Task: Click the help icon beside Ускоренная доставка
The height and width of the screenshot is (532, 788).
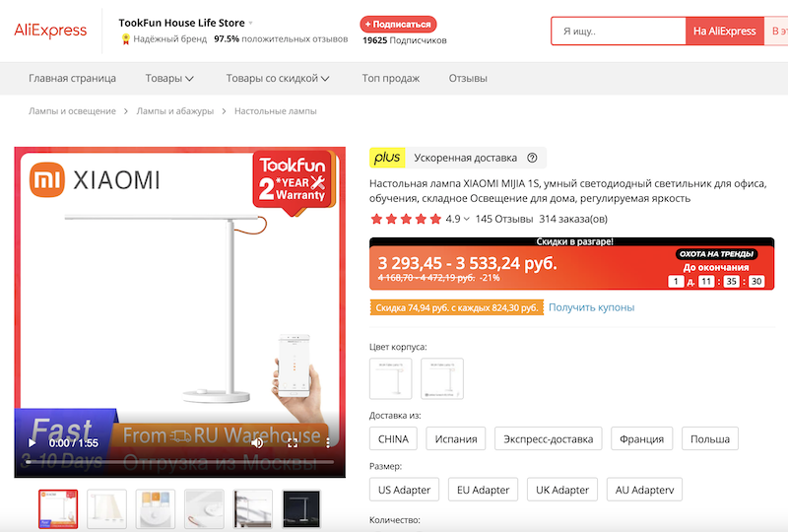Action: (x=532, y=158)
